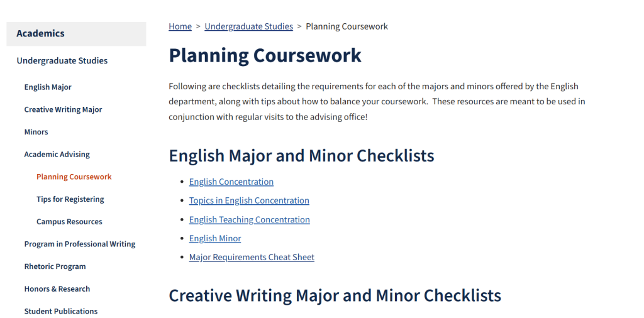Screen dimensions: 644x318
Task: Open Creative Writing Major sidebar item
Action: 63,109
